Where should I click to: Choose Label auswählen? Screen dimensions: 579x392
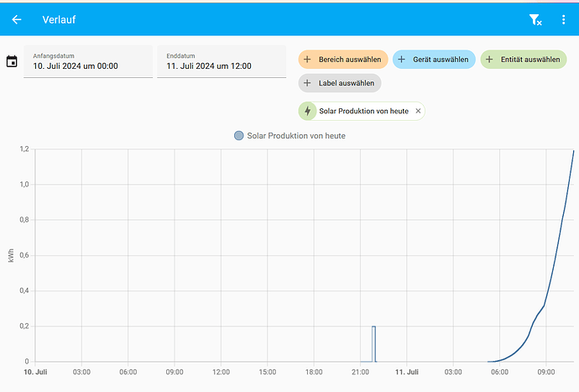(x=340, y=83)
